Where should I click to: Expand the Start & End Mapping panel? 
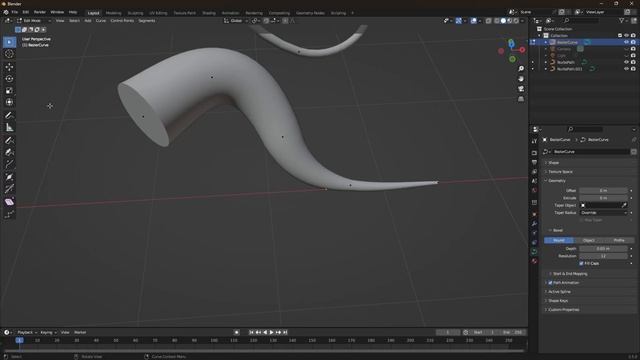pos(569,273)
